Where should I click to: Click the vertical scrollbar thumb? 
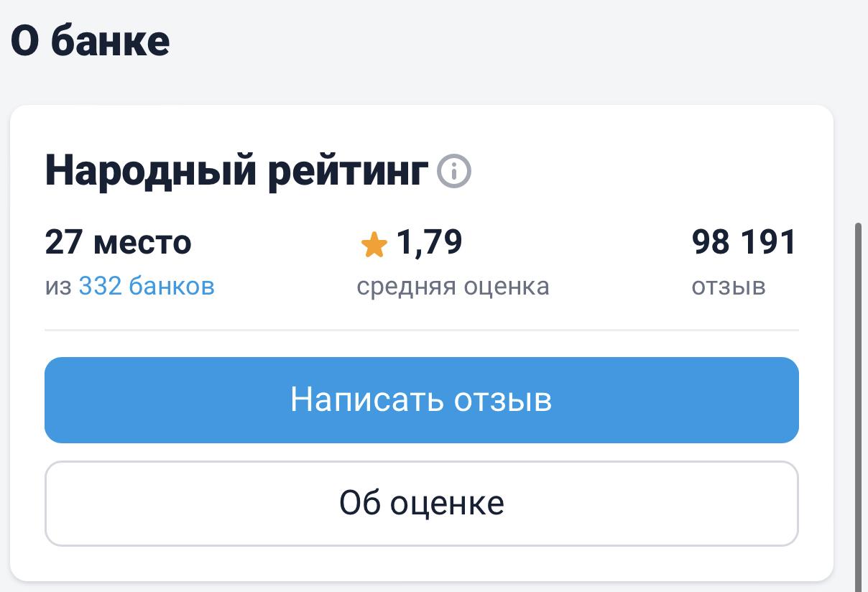click(859, 402)
